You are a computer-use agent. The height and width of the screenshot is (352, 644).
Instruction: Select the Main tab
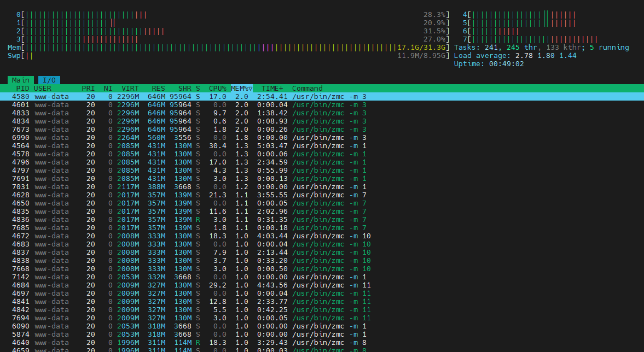point(21,80)
